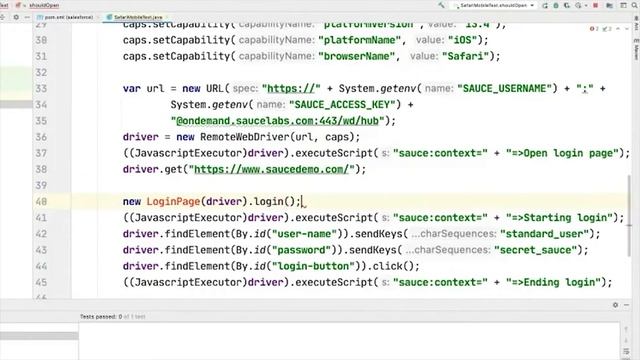Click the "SAUCE_USERNAME" string
The height and width of the screenshot is (360, 640).
(x=504, y=89)
